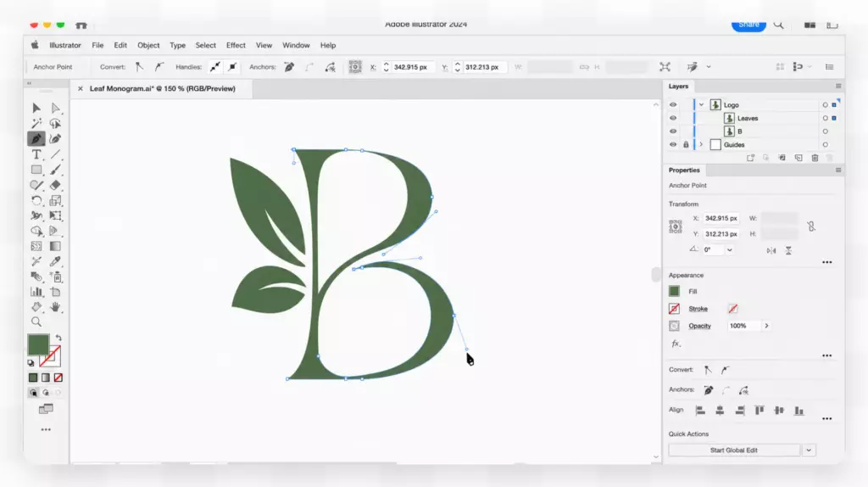Select the Curvature tool

pos(55,138)
